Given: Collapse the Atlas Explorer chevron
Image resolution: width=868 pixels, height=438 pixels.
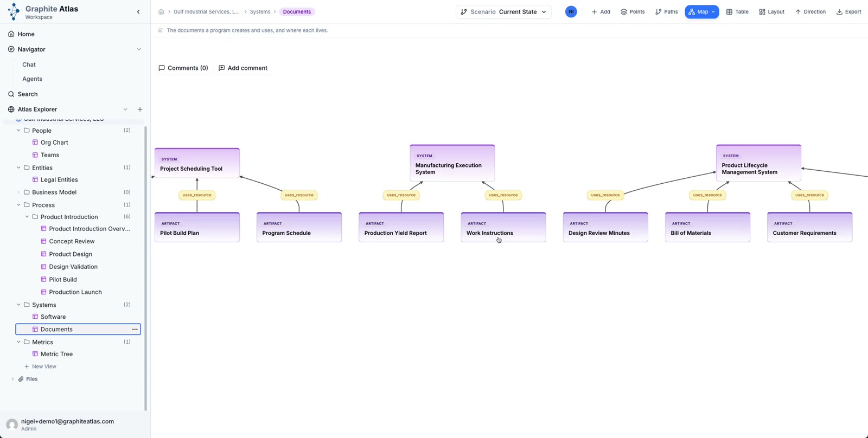Looking at the screenshot, I should (x=125, y=110).
